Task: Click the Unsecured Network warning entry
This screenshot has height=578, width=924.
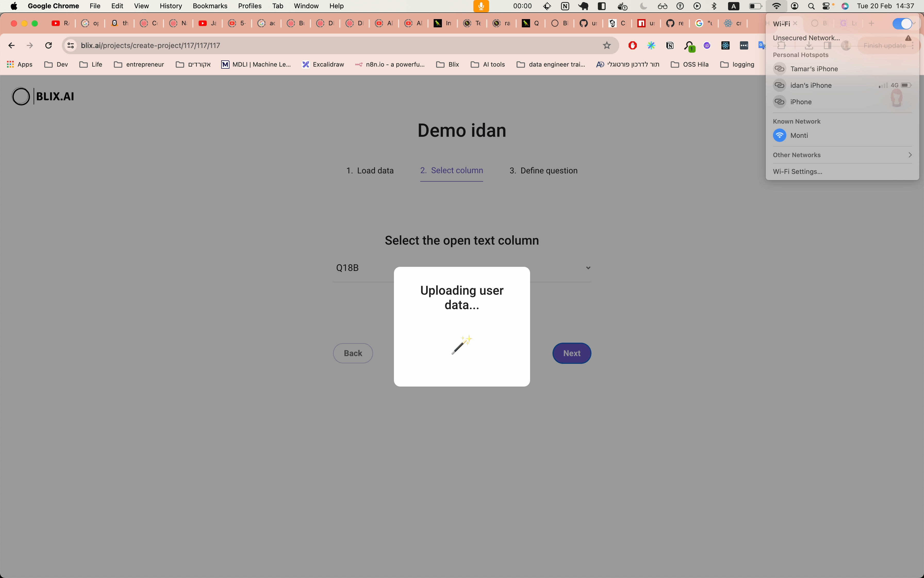Action: tap(842, 38)
